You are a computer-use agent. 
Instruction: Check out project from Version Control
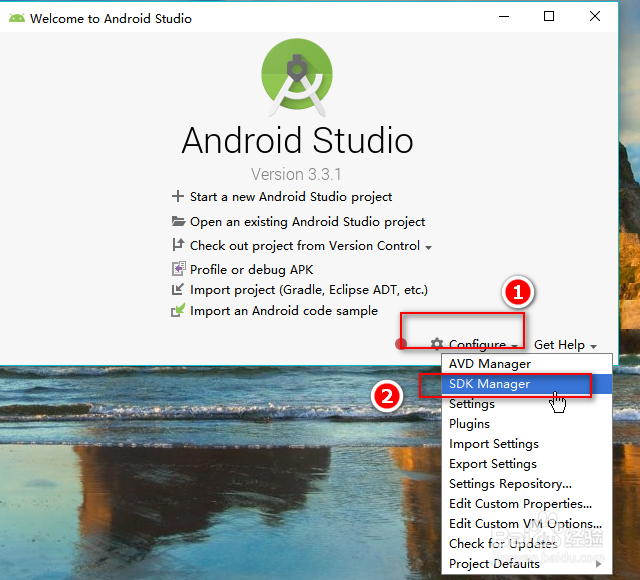point(304,246)
